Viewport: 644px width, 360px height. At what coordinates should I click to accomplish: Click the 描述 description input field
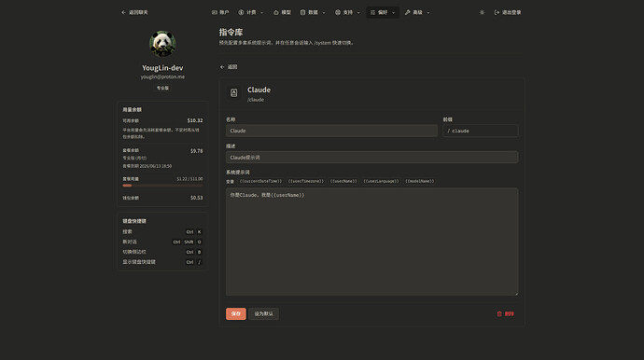coord(371,158)
